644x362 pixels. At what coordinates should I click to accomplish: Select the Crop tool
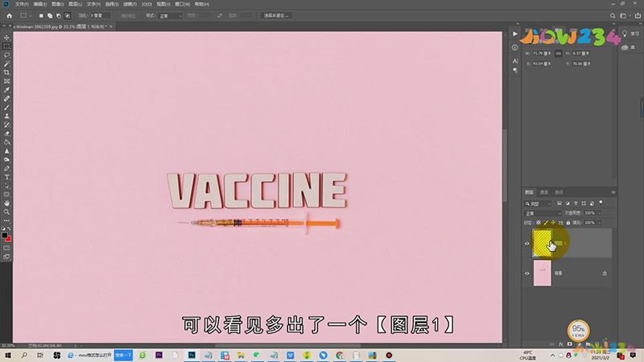click(6, 72)
